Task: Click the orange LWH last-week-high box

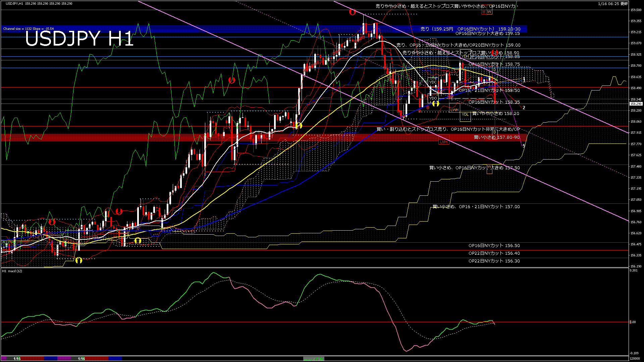Action: [x=454, y=110]
